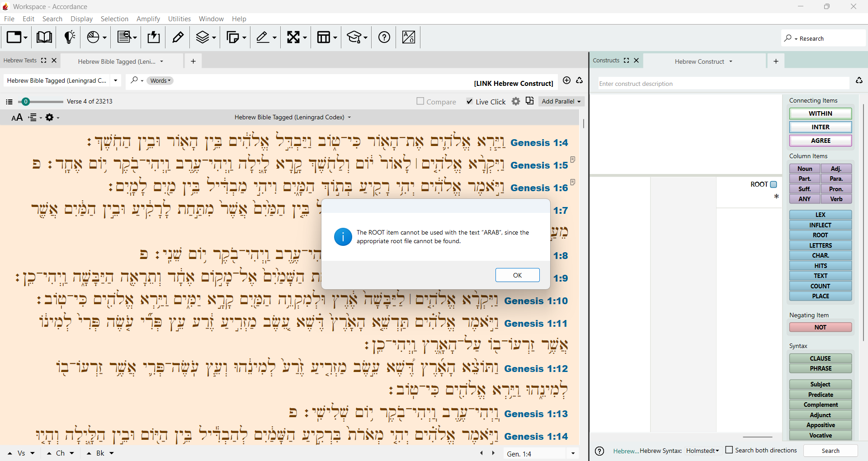Click the highlighter pen toolbar icon

click(x=178, y=37)
